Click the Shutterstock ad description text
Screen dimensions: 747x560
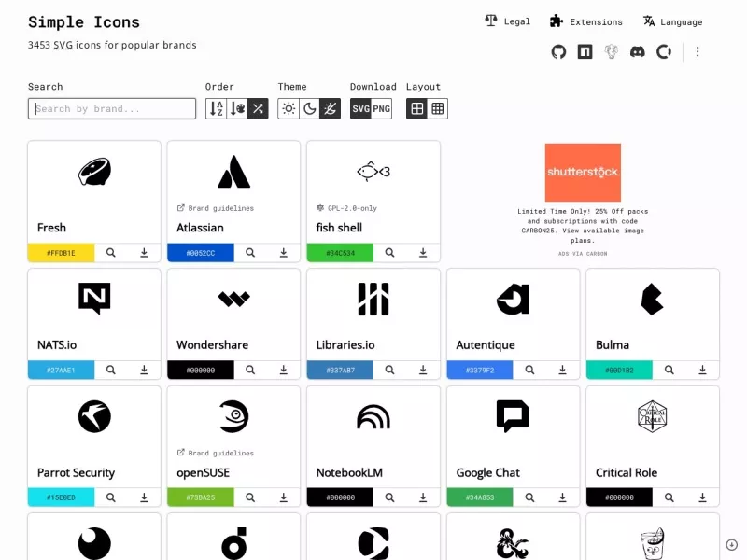click(583, 226)
